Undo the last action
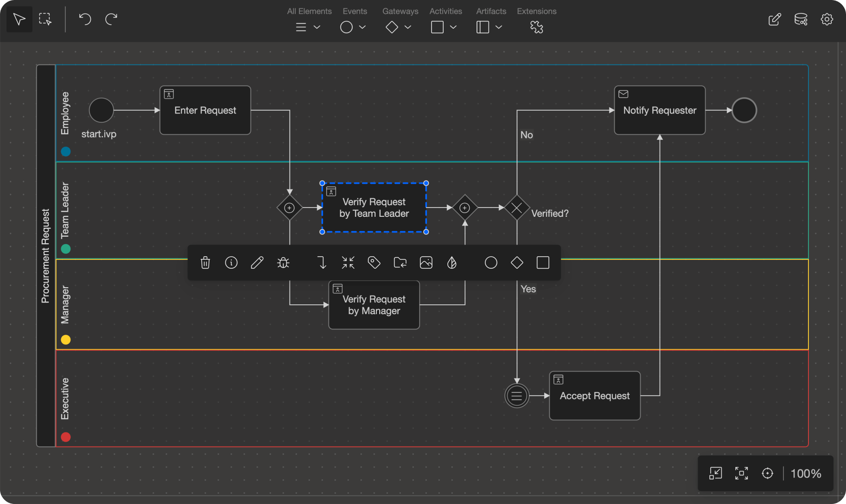This screenshot has width=846, height=504. point(85,19)
